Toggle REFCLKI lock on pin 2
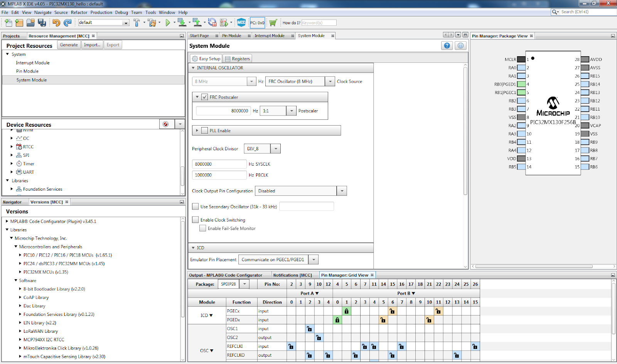This screenshot has width=617, height=364. point(291,347)
